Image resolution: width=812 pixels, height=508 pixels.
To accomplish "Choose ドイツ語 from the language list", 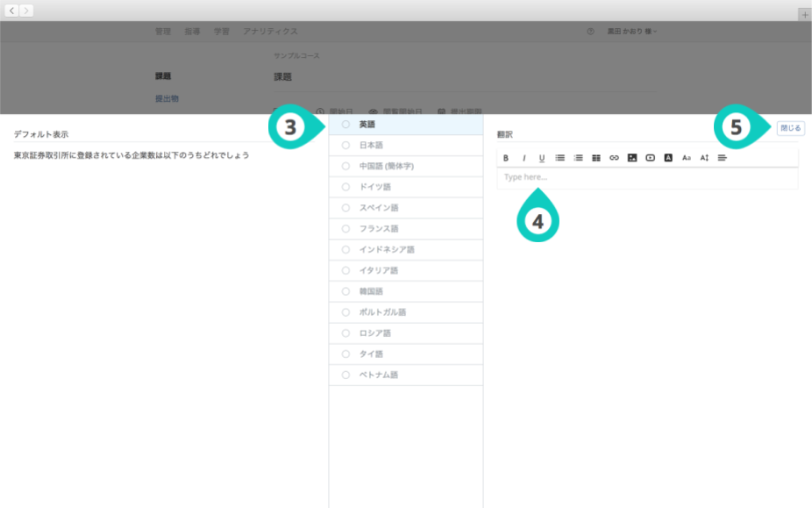I will (345, 187).
